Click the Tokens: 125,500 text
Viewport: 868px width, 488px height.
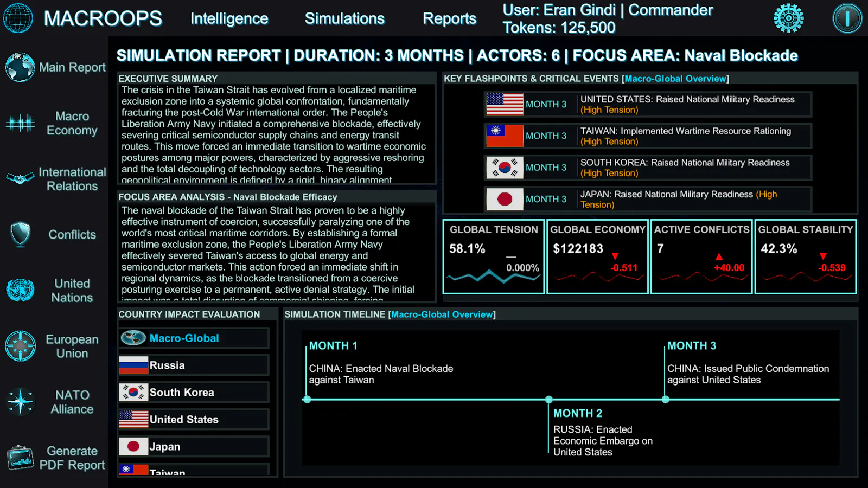click(559, 28)
